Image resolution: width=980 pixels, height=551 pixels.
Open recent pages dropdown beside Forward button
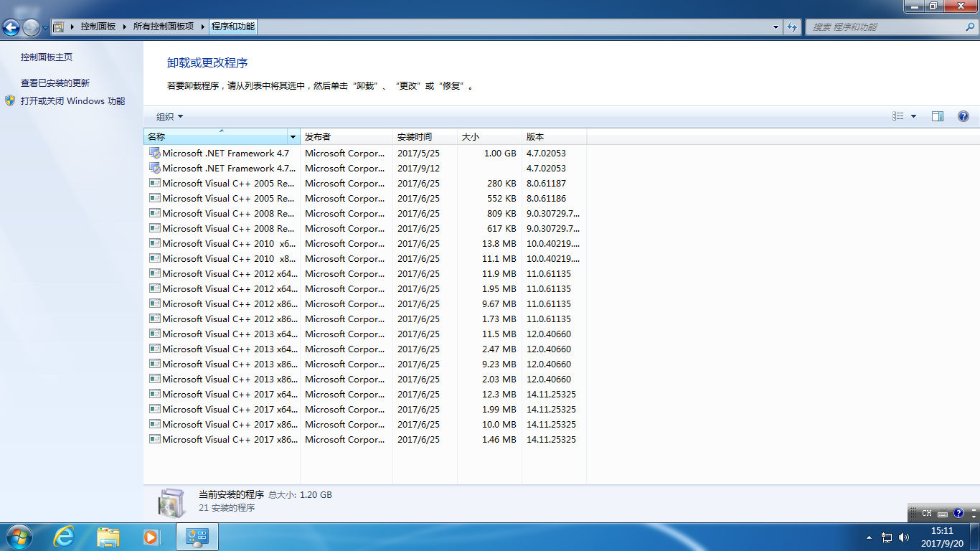point(45,27)
